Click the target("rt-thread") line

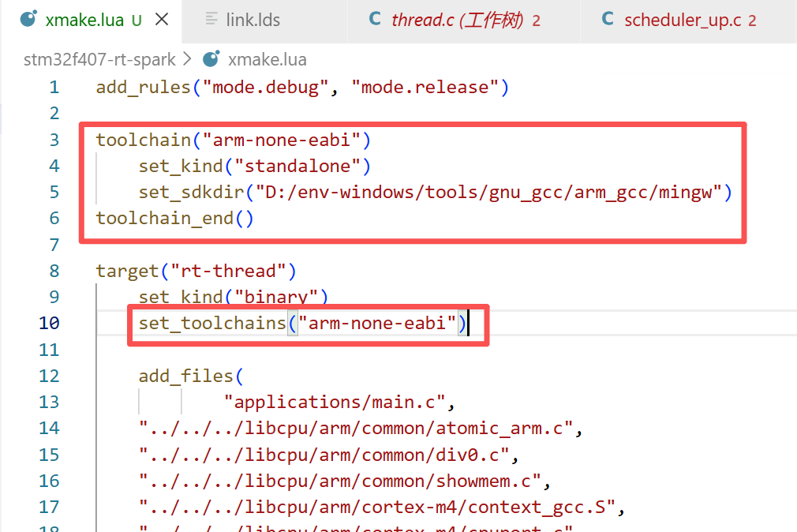click(196, 271)
